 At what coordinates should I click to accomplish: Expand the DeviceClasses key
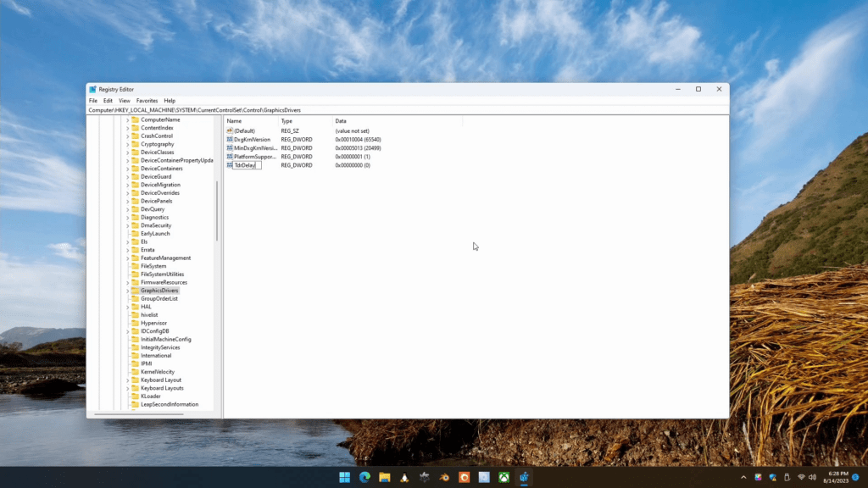coord(127,152)
